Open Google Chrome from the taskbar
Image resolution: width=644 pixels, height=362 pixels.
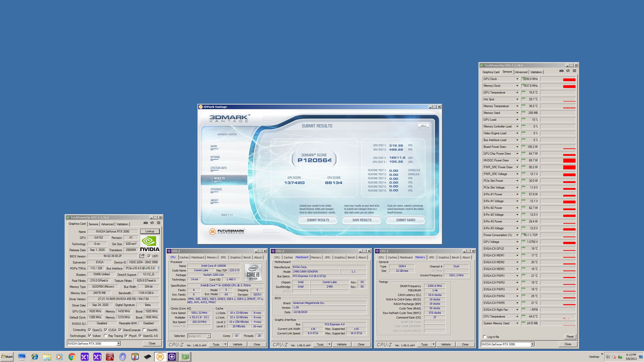point(72,356)
